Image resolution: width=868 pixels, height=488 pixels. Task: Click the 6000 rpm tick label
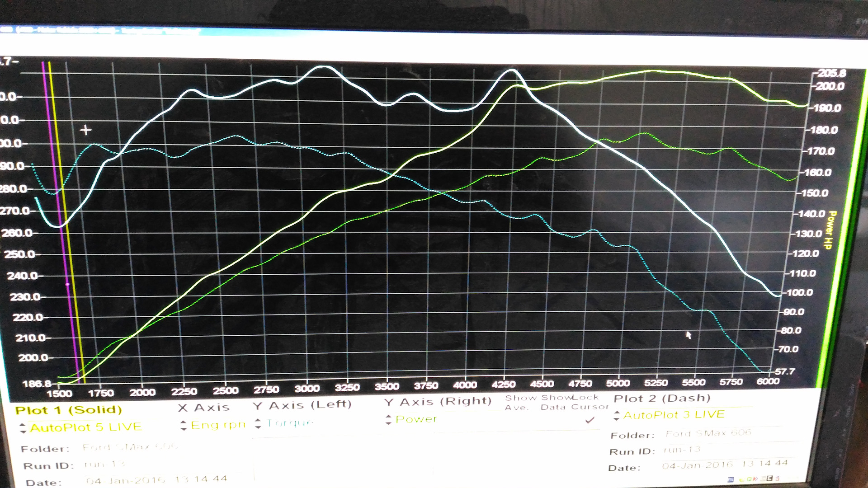pyautogui.click(x=768, y=381)
